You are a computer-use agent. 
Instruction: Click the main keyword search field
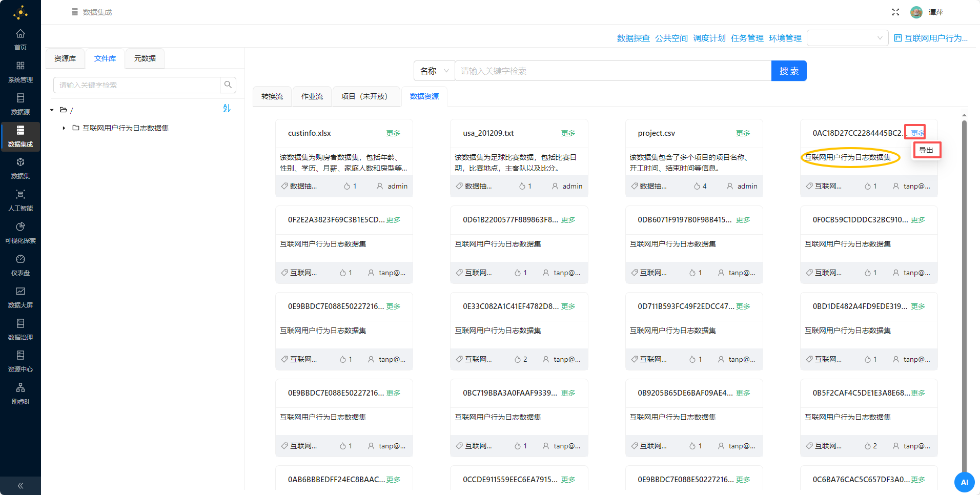(x=612, y=71)
